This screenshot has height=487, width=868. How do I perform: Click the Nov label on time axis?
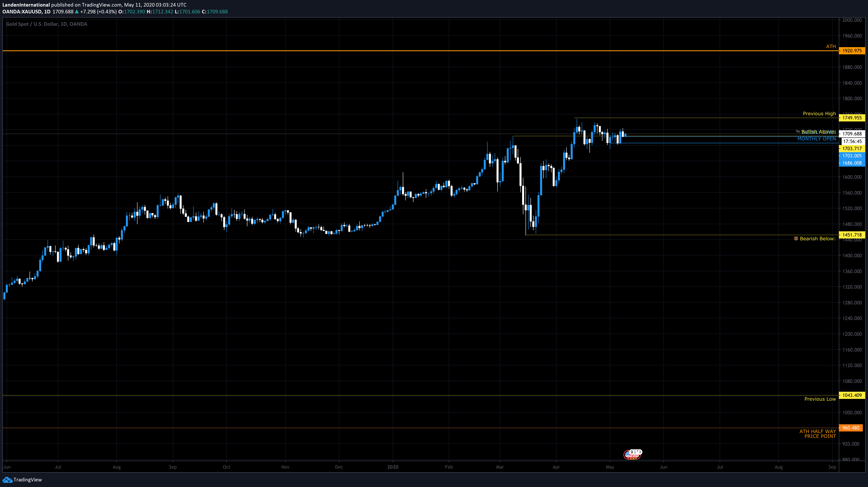tap(285, 467)
